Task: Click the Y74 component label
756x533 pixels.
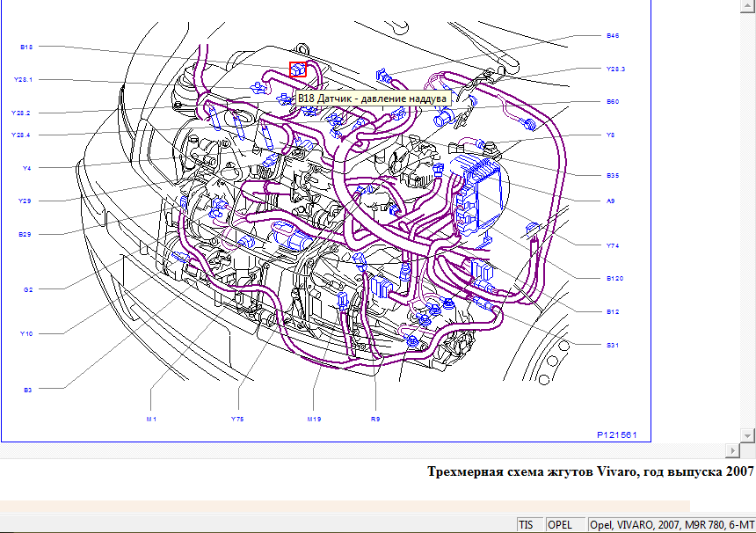Action: [613, 245]
